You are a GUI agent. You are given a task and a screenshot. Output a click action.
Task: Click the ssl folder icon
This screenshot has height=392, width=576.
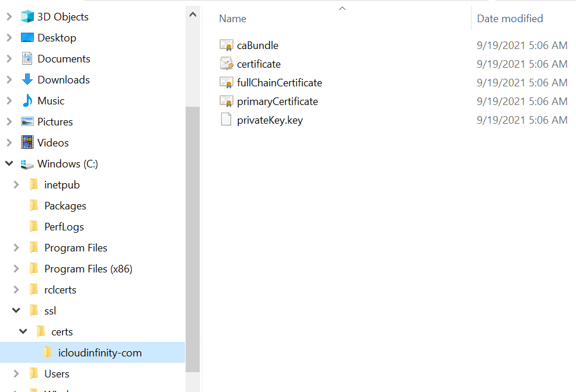point(34,310)
